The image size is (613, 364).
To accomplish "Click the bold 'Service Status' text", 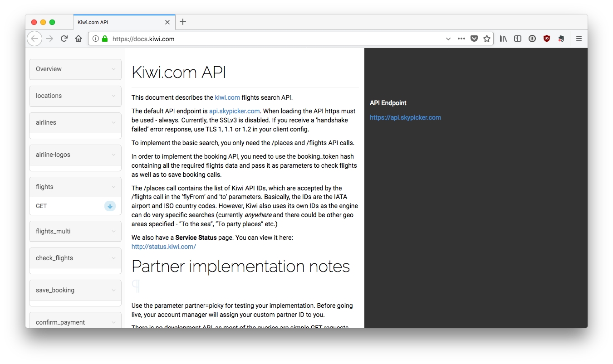I will point(196,238).
